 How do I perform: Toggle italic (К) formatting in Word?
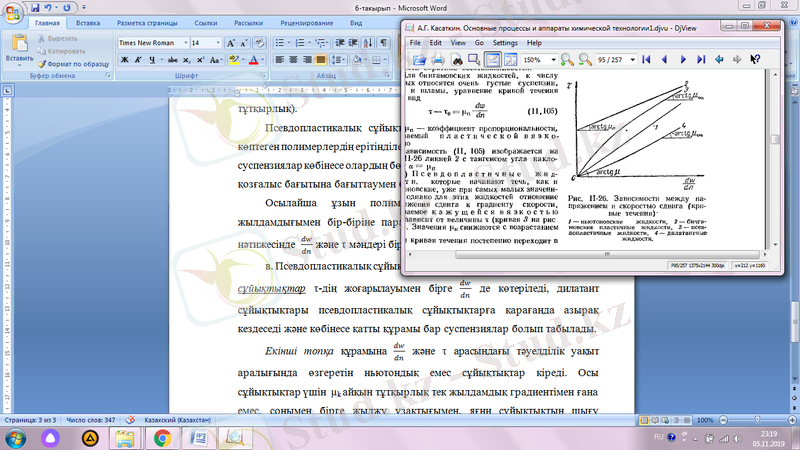coord(138,60)
